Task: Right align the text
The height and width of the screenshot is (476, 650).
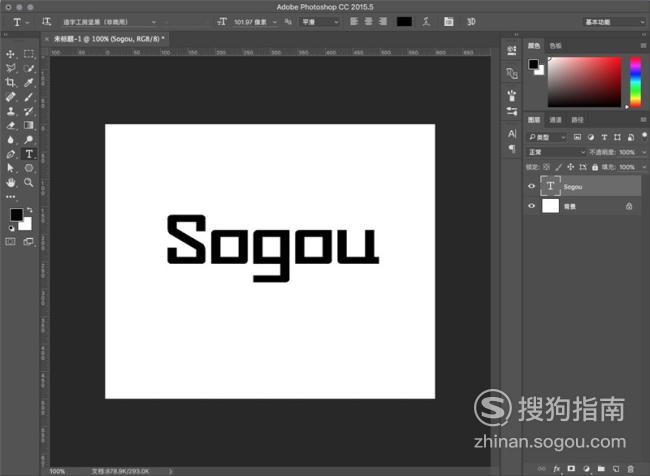Action: (383, 22)
